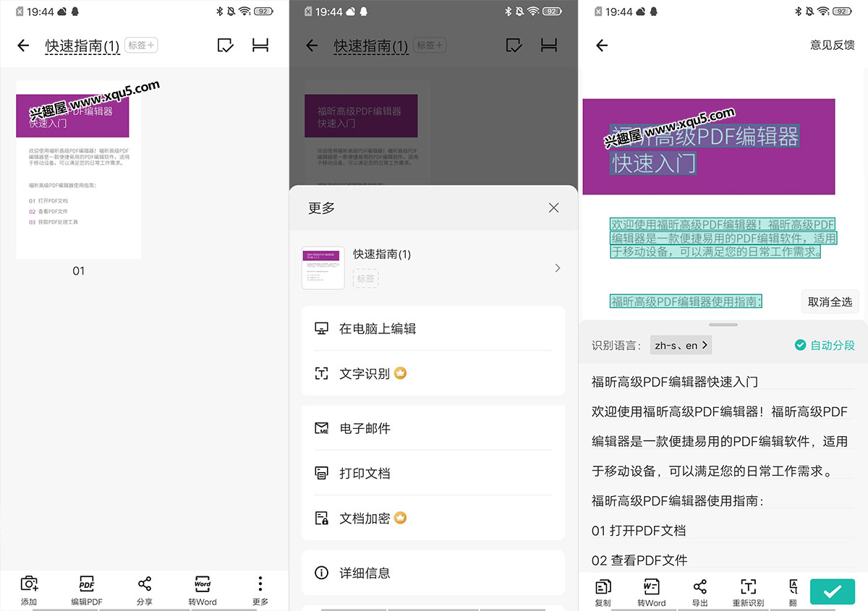Click 取消全选 to deselect all text
This screenshot has width=868, height=611.
[830, 302]
